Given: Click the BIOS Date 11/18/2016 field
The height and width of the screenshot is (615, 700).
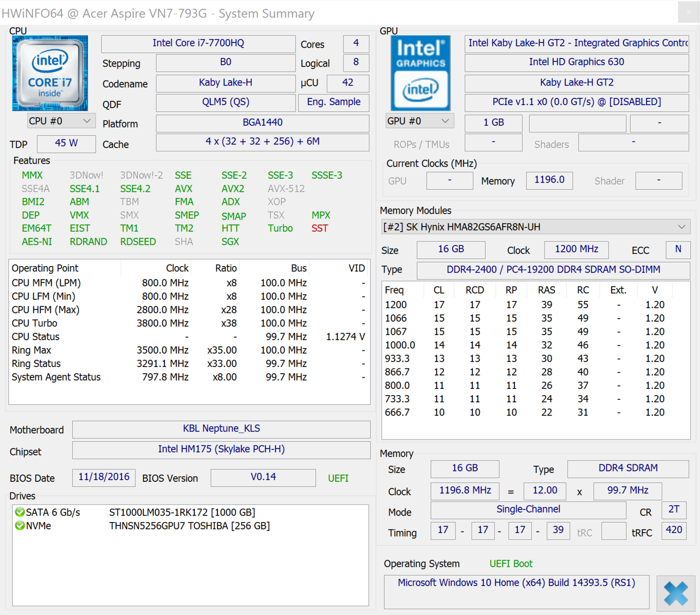Looking at the screenshot, I should pos(104,478).
